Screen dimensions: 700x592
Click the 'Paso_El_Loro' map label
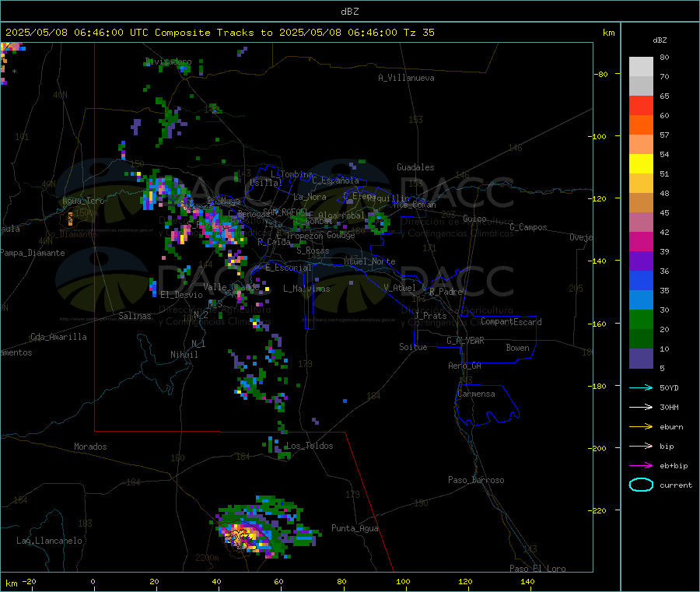point(537,569)
